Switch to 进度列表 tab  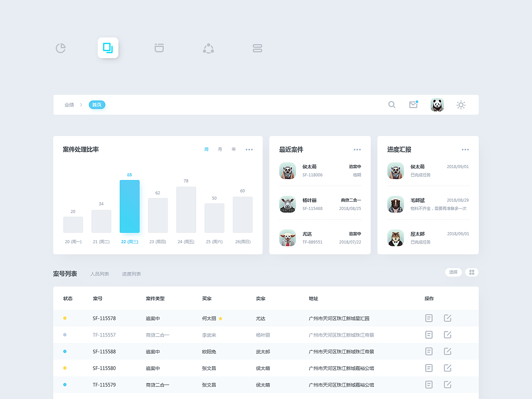click(x=131, y=274)
